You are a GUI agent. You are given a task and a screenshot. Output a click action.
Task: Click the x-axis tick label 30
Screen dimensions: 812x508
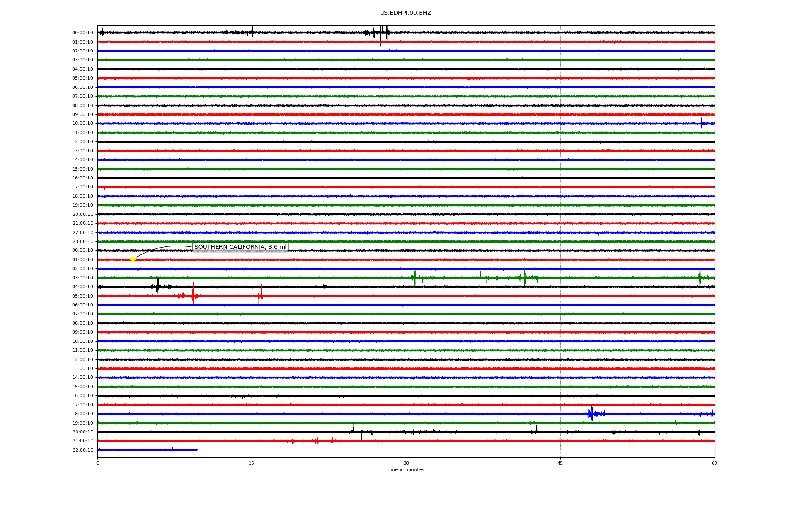tap(406, 463)
